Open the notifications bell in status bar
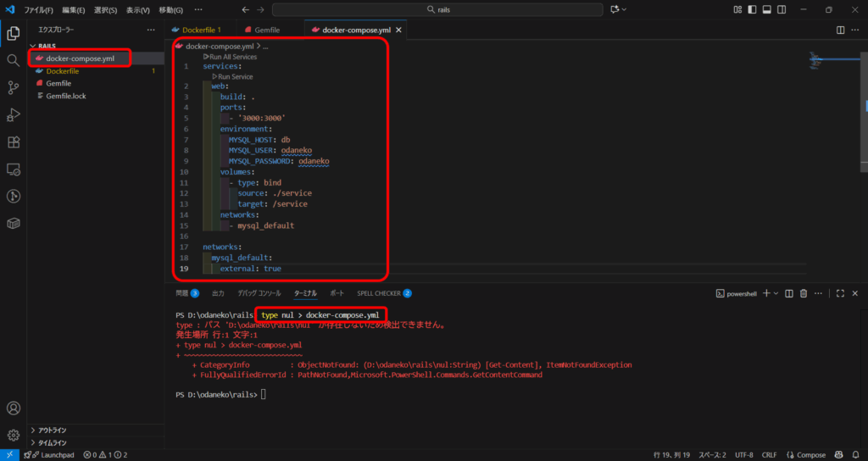The height and width of the screenshot is (461, 868). pos(856,455)
